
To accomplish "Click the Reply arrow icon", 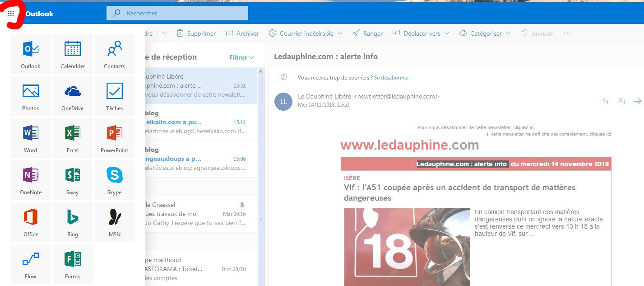I will pyautogui.click(x=606, y=101).
